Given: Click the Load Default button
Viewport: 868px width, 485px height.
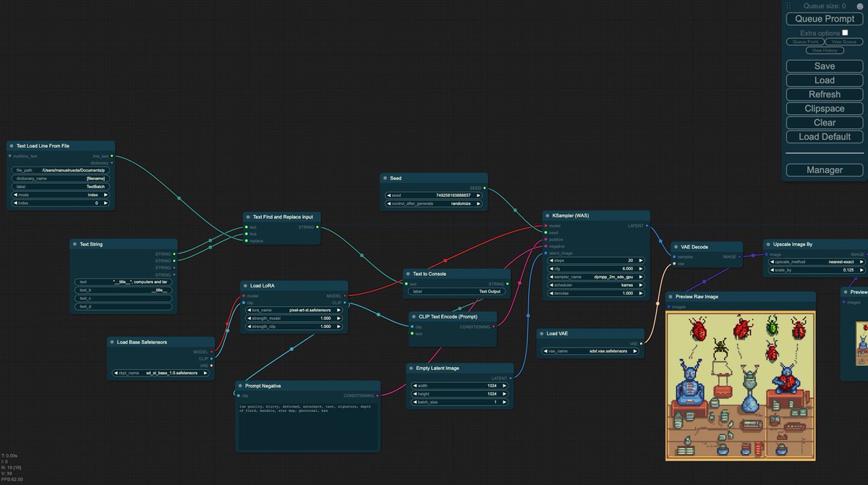Looking at the screenshot, I should click(x=825, y=137).
